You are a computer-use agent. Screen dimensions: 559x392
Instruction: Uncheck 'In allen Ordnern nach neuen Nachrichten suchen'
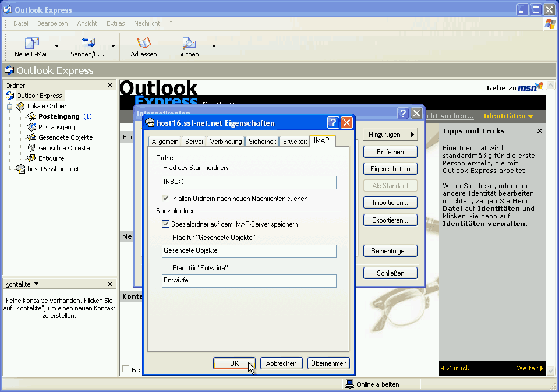click(x=166, y=198)
